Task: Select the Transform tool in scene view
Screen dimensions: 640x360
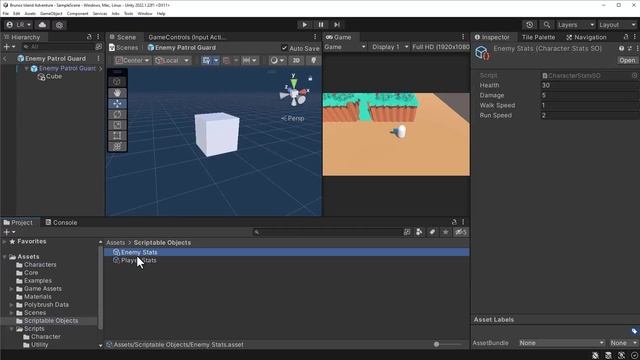Action: (x=117, y=146)
